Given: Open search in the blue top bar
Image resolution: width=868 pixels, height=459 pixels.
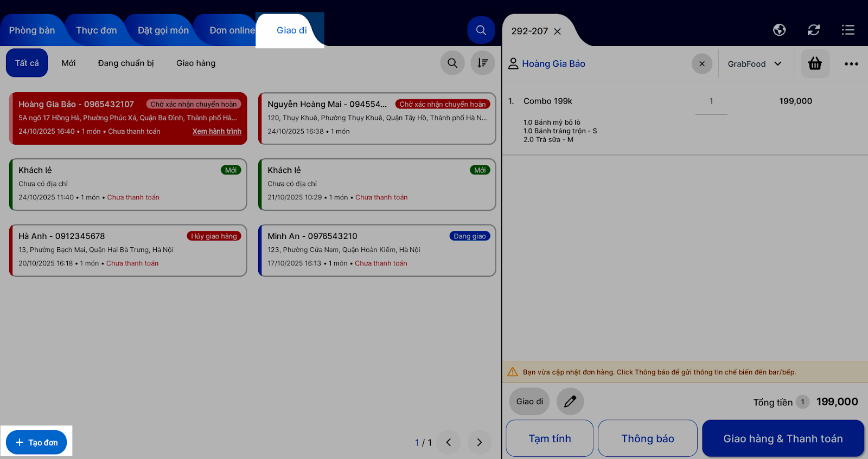Looking at the screenshot, I should pos(481,30).
